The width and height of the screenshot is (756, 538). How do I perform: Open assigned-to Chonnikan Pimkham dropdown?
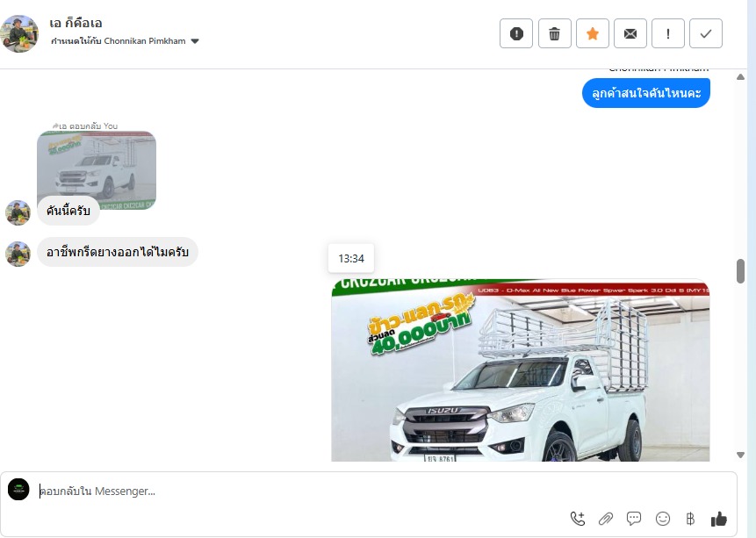(x=125, y=41)
